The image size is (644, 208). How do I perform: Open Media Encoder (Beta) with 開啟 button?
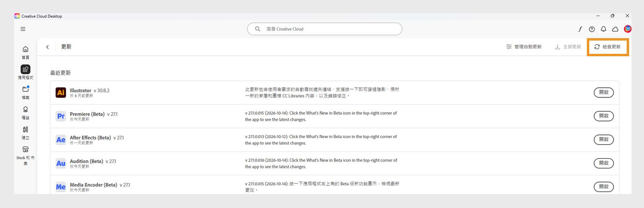(x=604, y=187)
